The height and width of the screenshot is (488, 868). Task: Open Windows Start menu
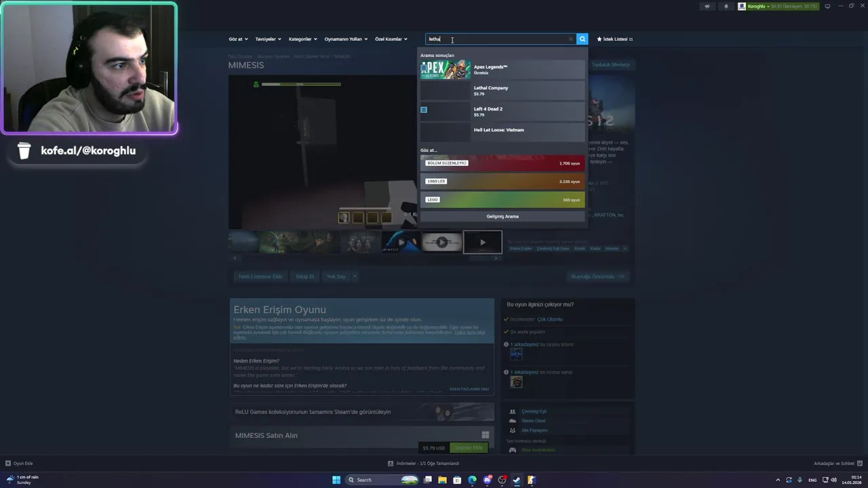(336, 480)
